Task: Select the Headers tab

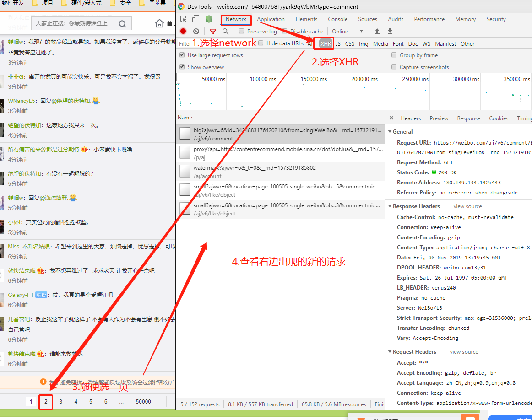Action: [x=411, y=118]
